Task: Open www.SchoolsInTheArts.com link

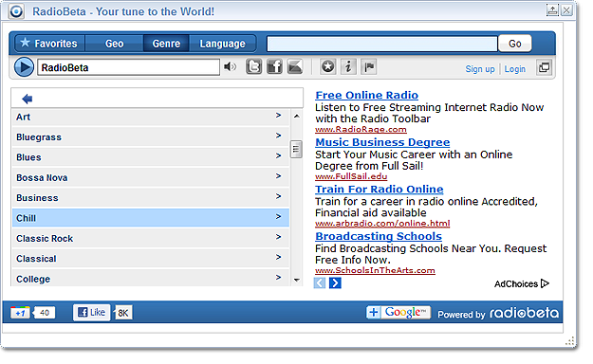Action: point(375,270)
